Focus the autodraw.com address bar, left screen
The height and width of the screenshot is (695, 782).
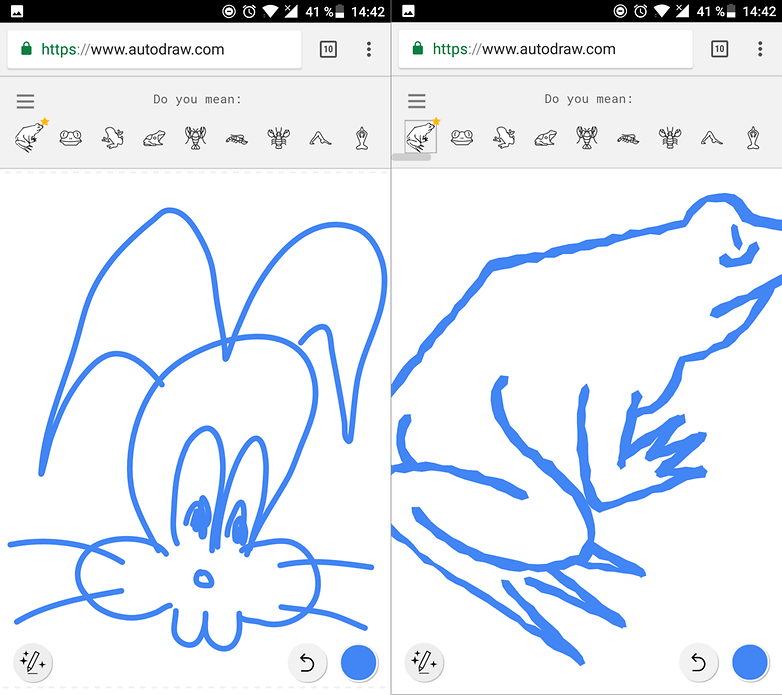click(x=154, y=49)
